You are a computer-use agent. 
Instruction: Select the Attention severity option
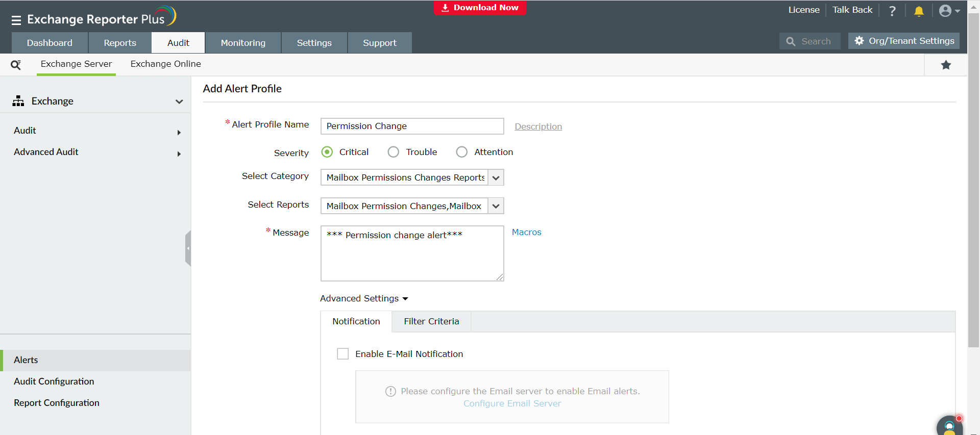(x=462, y=152)
